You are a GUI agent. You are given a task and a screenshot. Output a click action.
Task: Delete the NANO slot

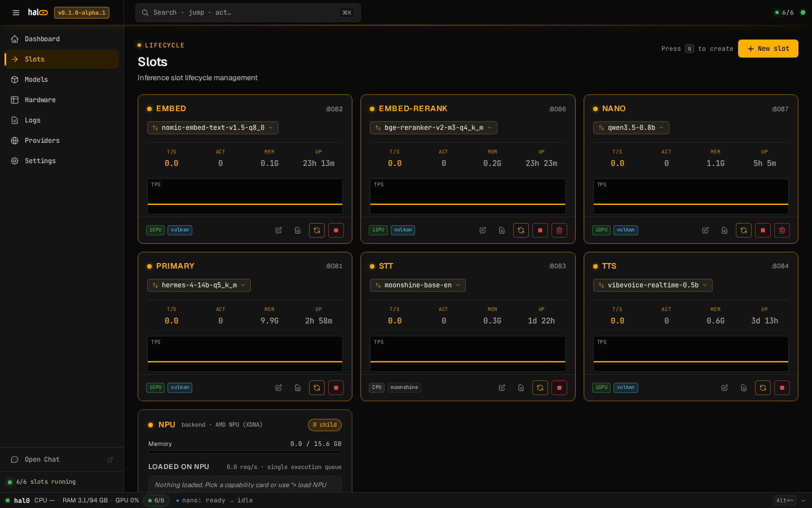pos(782,230)
